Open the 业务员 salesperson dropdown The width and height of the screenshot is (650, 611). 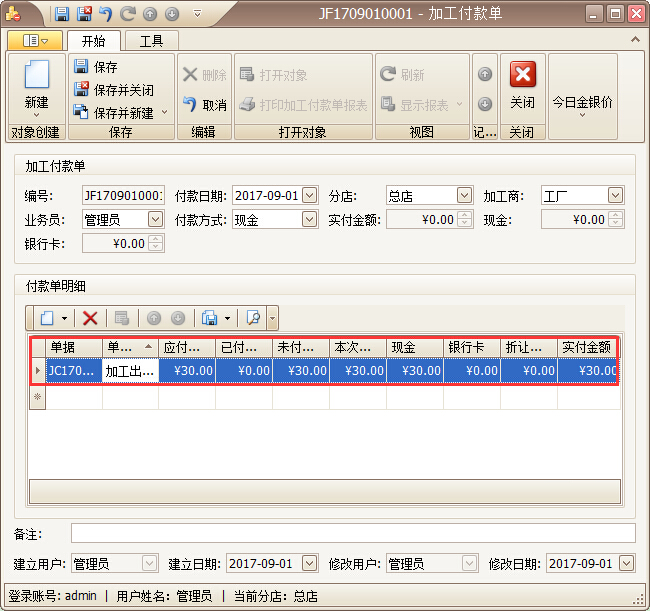click(x=155, y=219)
